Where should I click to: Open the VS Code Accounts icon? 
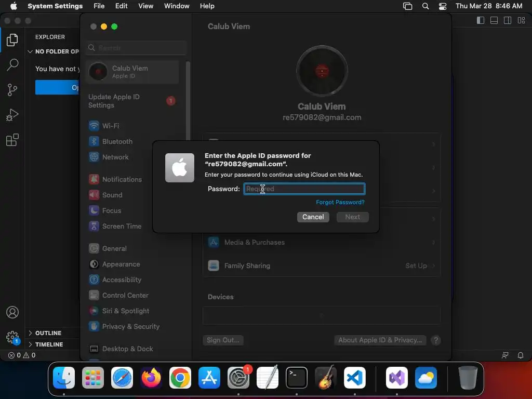click(x=12, y=312)
